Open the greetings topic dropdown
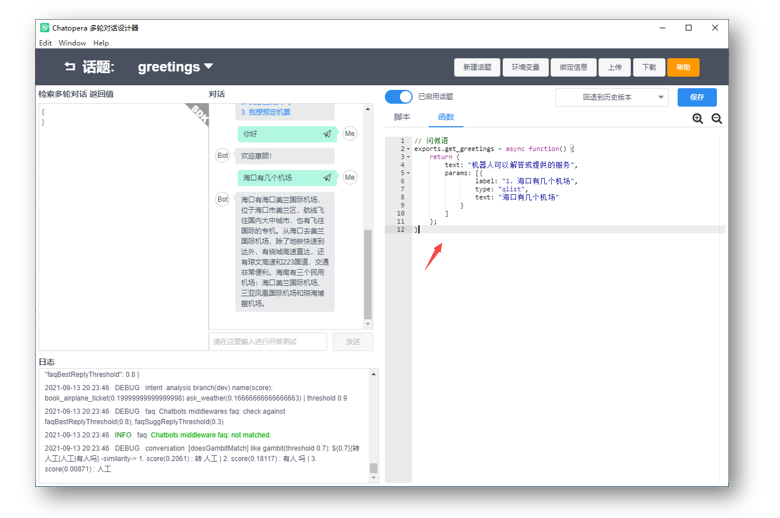 coord(209,67)
